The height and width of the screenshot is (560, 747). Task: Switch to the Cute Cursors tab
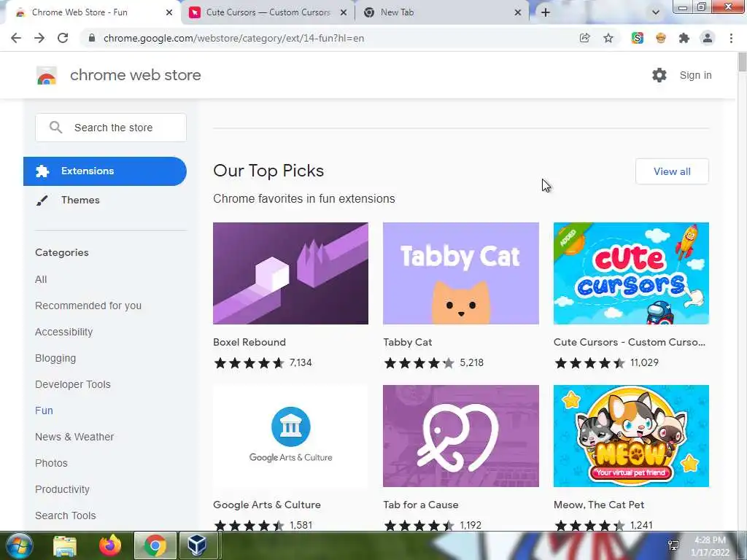coord(268,12)
